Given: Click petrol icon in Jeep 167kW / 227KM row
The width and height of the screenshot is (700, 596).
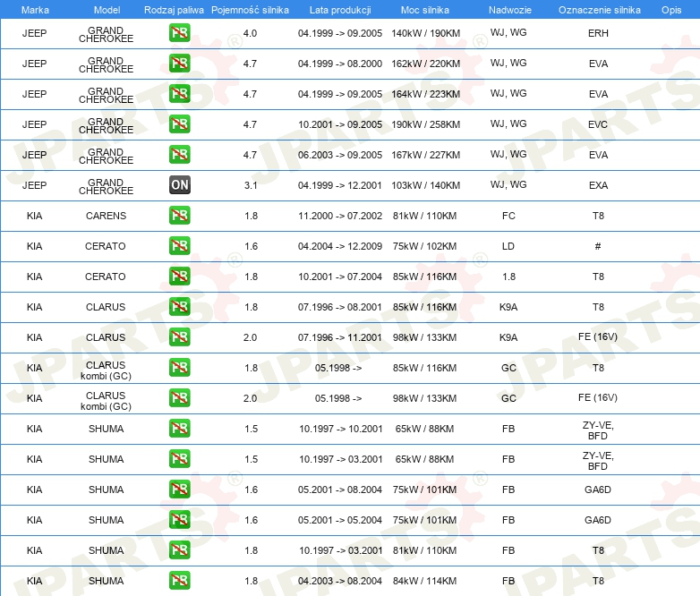Looking at the screenshot, I should click(x=179, y=155).
